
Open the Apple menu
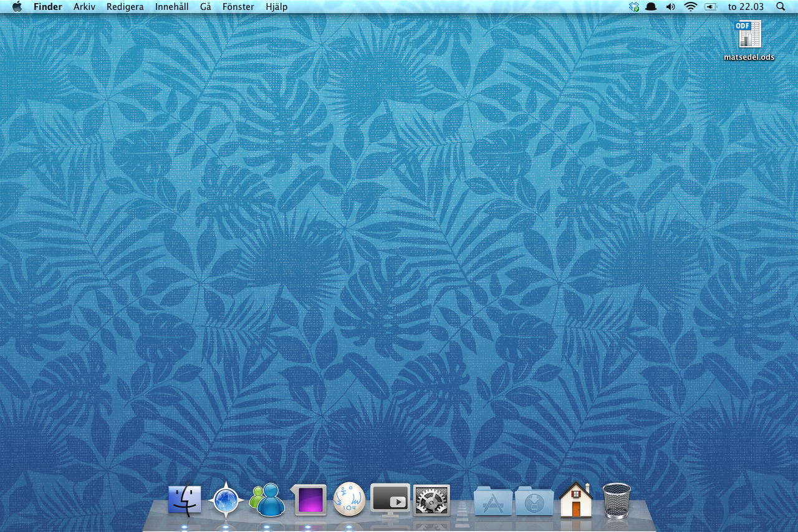(x=17, y=6)
